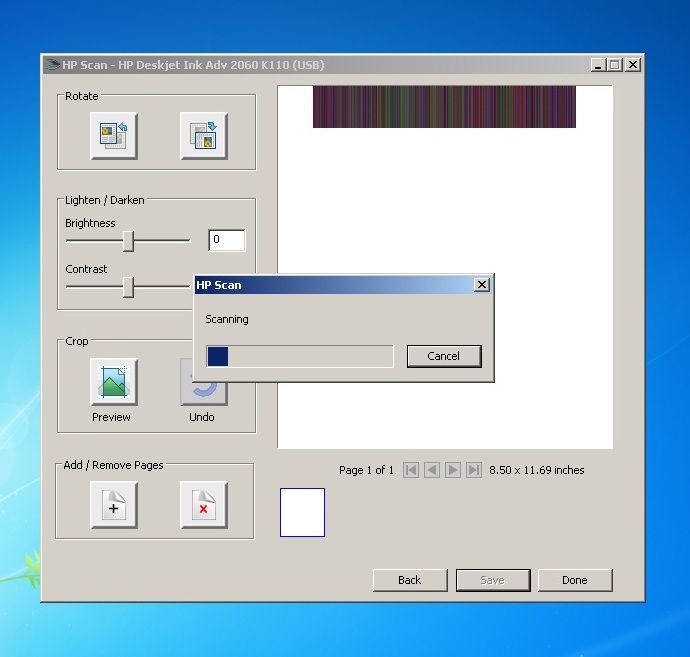Select the page 1 thumbnail
The image size is (690, 657).
point(302,512)
